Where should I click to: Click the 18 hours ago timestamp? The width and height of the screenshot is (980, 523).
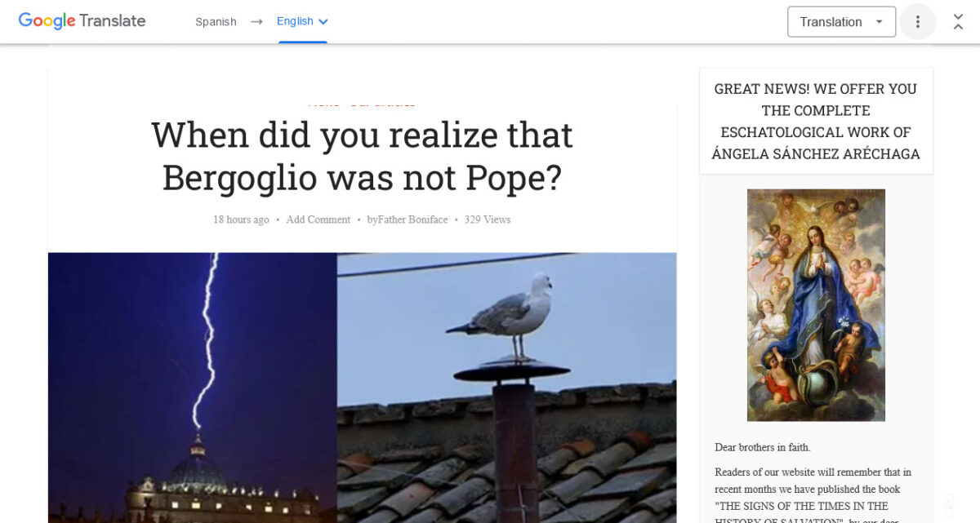(x=241, y=219)
